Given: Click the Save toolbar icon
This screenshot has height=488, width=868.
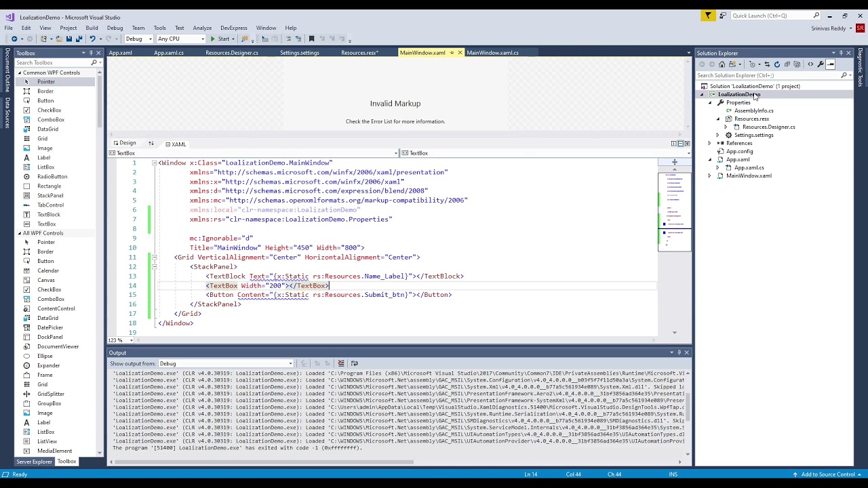Looking at the screenshot, I should pos(68,39).
